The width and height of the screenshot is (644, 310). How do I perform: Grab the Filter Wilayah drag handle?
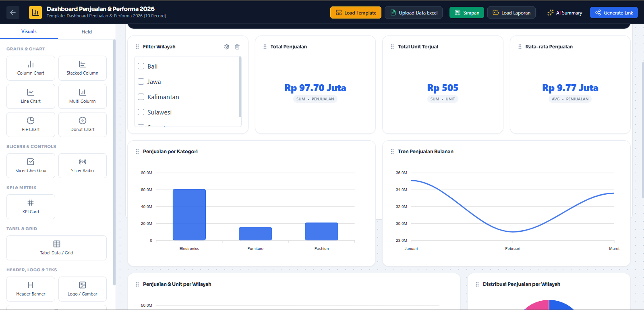point(137,47)
